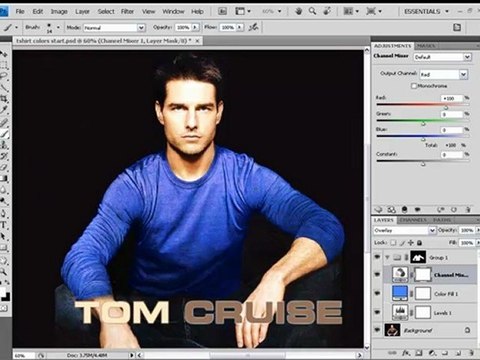Select the Rectangular Marquee tool
Screen dimensions: 480x360
coord(4,64)
